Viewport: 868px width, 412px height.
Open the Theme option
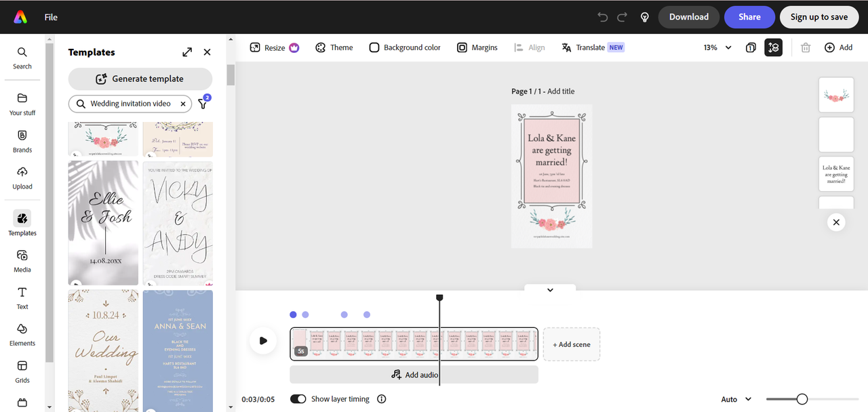coord(334,47)
